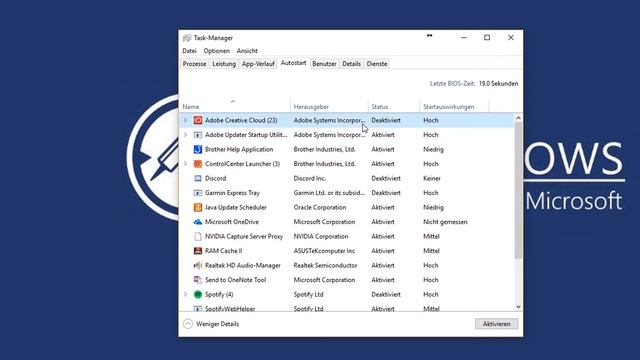Click the NVIDIA Capture Server Proxy icon
Viewport: 640px width, 360px height.
(198, 236)
